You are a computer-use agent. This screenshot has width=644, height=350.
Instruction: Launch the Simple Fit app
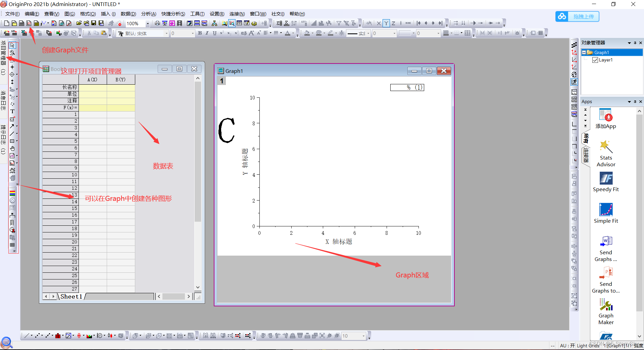[606, 214]
